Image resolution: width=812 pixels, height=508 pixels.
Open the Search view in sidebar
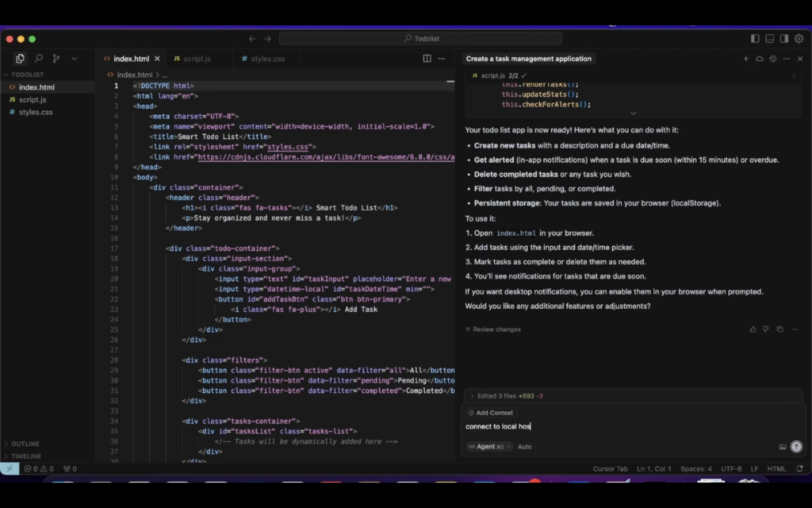click(38, 59)
